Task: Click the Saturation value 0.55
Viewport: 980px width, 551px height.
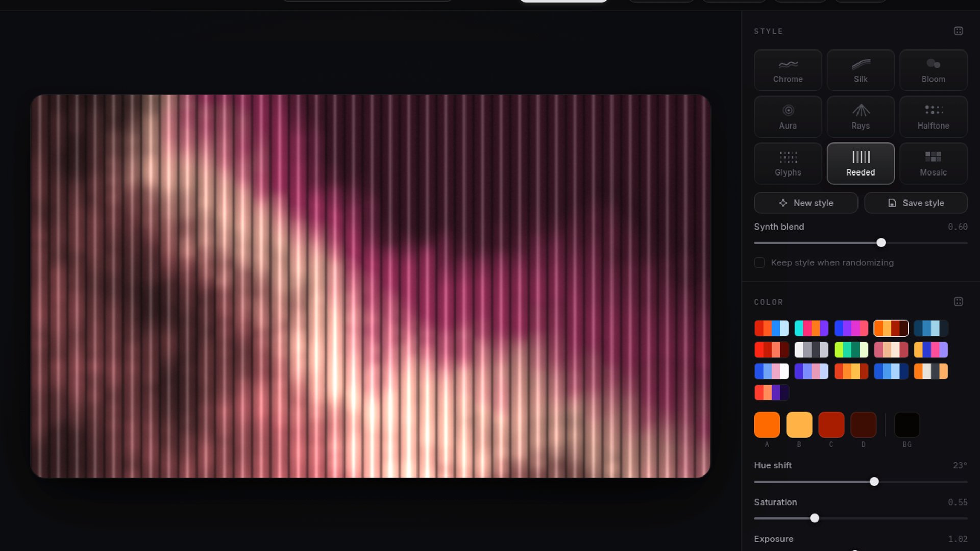Action: pos(958,502)
